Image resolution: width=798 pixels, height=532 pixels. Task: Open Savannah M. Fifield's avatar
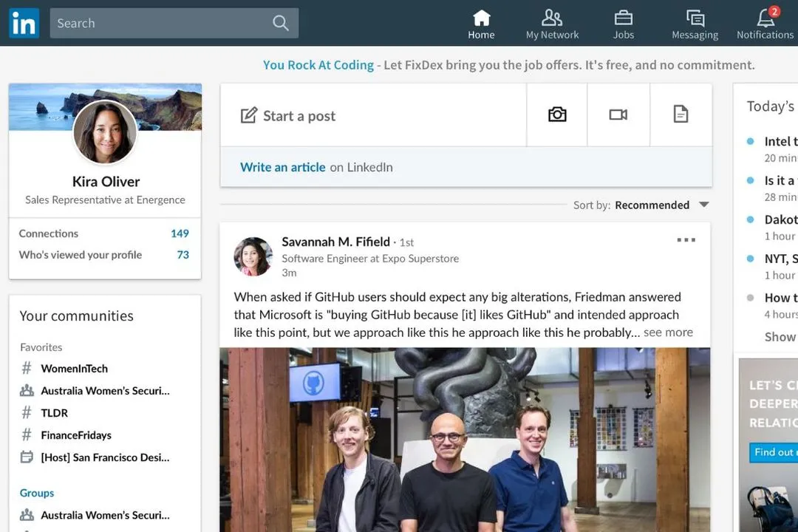[253, 256]
